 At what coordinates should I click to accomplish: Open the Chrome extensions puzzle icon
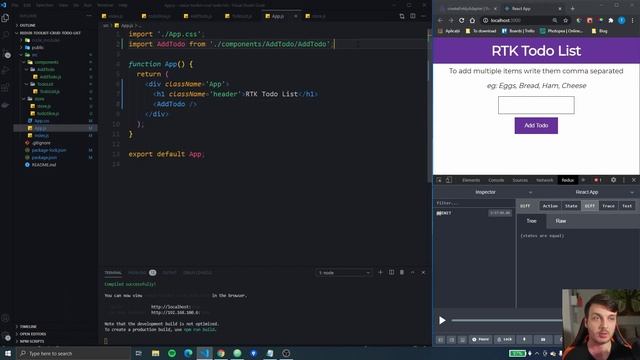[x=611, y=20]
